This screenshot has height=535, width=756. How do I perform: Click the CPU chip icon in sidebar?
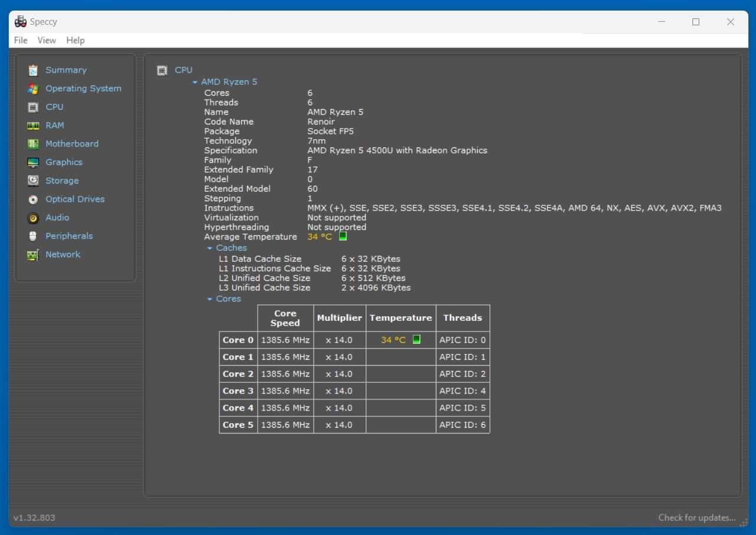point(33,107)
